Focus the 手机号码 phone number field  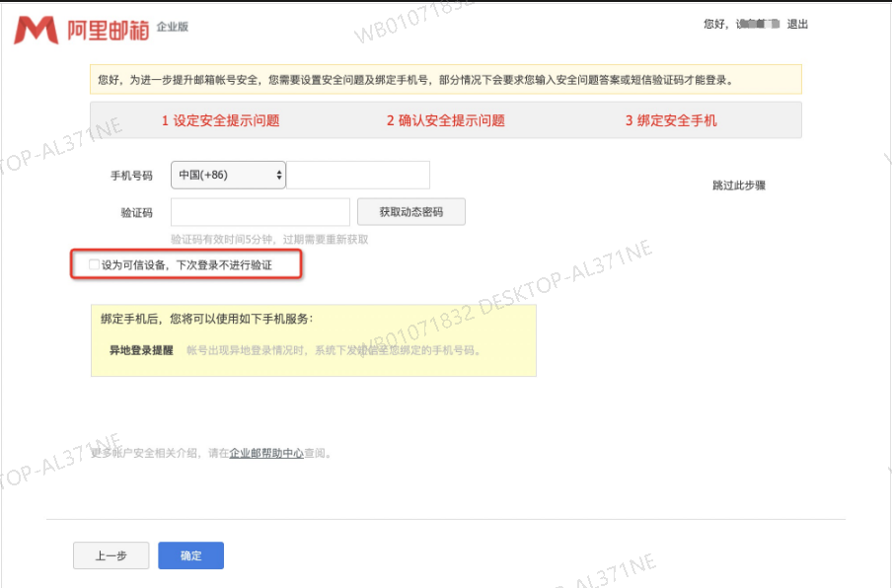pyautogui.click(x=358, y=175)
